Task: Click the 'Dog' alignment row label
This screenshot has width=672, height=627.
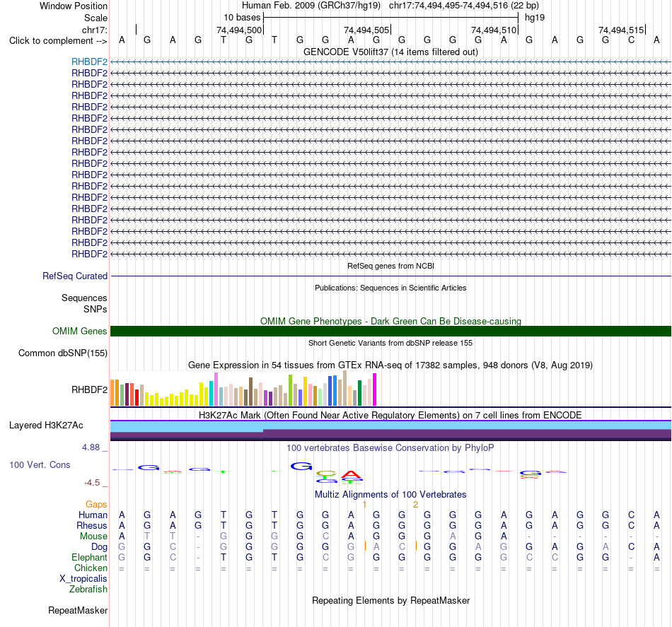Action: (100, 547)
